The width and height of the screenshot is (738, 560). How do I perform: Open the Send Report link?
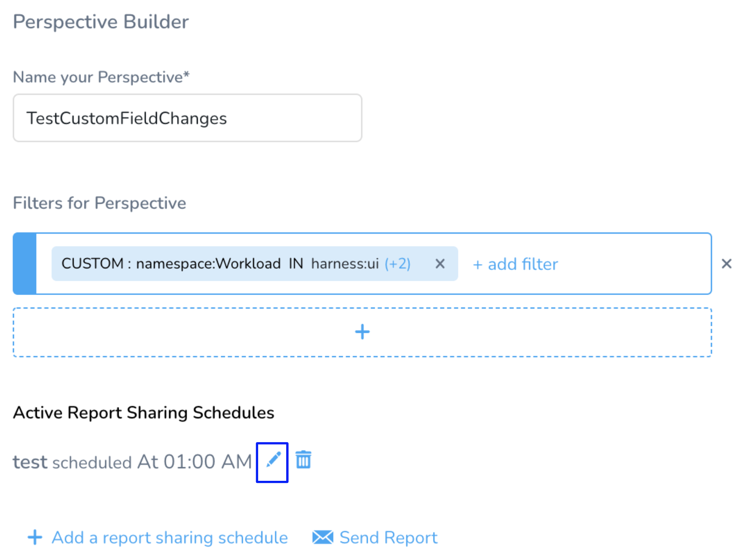(x=388, y=537)
